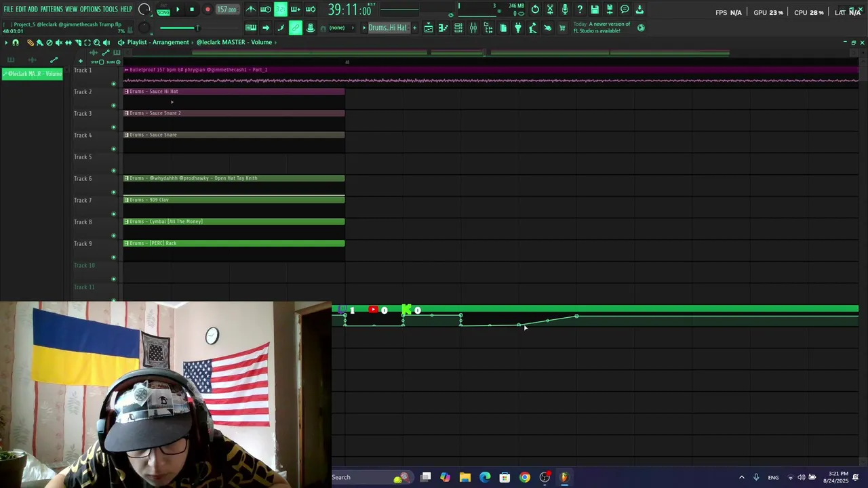The width and height of the screenshot is (868, 488).
Task: Open plugin picker plug icon
Action: (518, 28)
